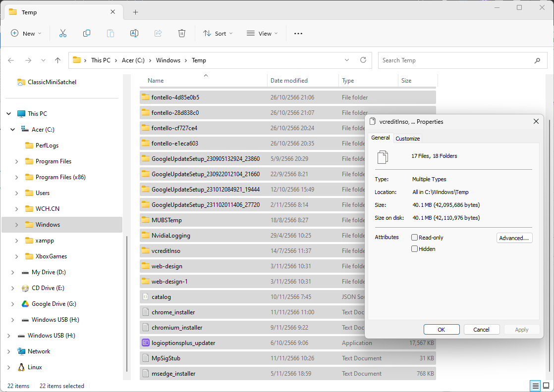Expand the Program Files tree node
The width and height of the screenshot is (554, 392).
coord(17,161)
